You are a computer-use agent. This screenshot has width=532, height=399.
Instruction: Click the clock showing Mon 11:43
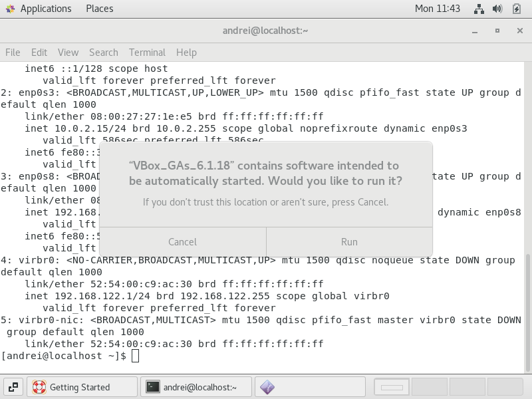[x=437, y=9]
